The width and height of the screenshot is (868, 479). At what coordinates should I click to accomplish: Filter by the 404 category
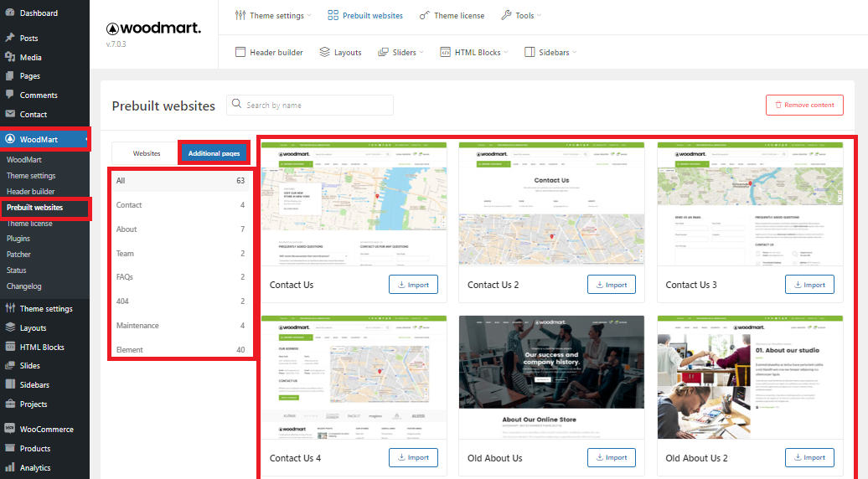pyautogui.click(x=180, y=301)
